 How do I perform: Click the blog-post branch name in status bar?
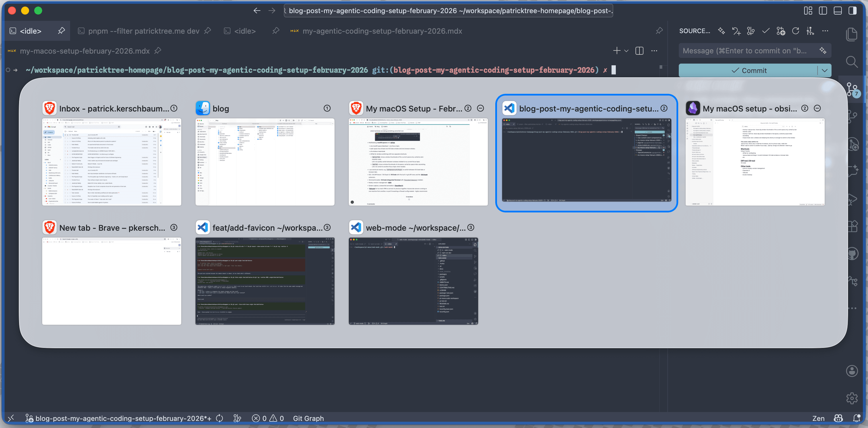pyautogui.click(x=119, y=418)
